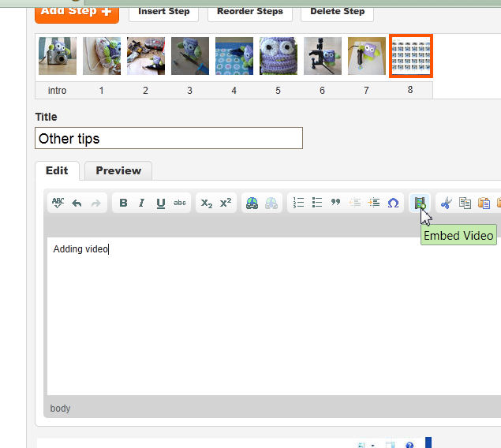Open step 7 thumbnail
The image size is (501, 448).
pos(367,56)
